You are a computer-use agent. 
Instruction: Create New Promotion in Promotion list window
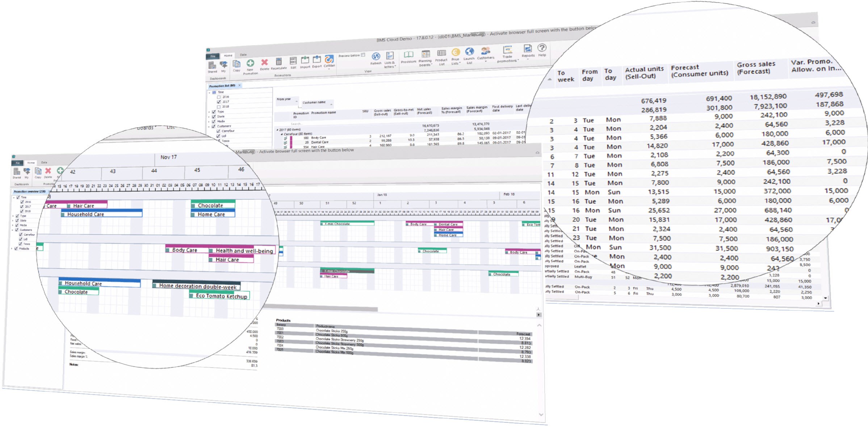[x=250, y=67]
